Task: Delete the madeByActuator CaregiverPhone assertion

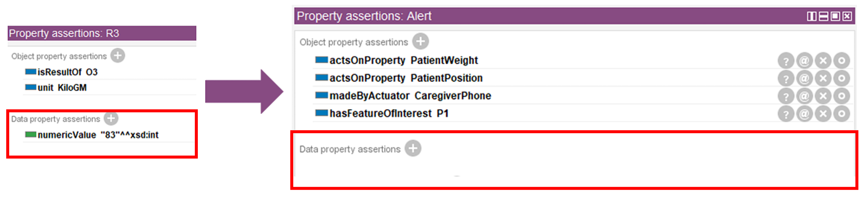Action: 823,96
